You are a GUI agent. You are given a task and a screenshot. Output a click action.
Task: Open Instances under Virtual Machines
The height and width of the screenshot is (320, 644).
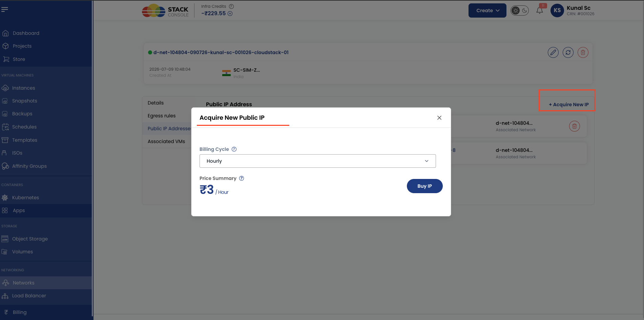coord(23,88)
